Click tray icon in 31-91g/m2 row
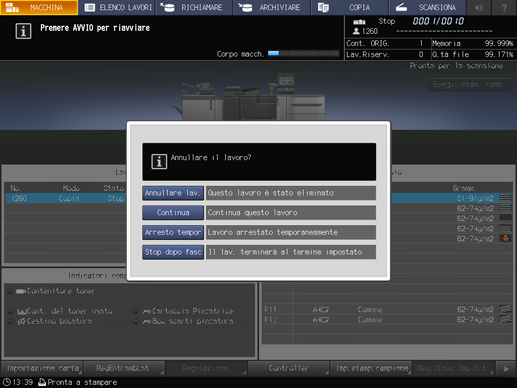This screenshot has width=517, height=388. click(x=506, y=198)
